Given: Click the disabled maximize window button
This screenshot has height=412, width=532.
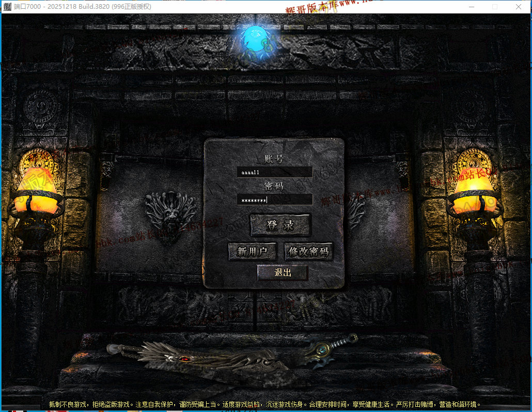Looking at the screenshot, I should 495,7.
